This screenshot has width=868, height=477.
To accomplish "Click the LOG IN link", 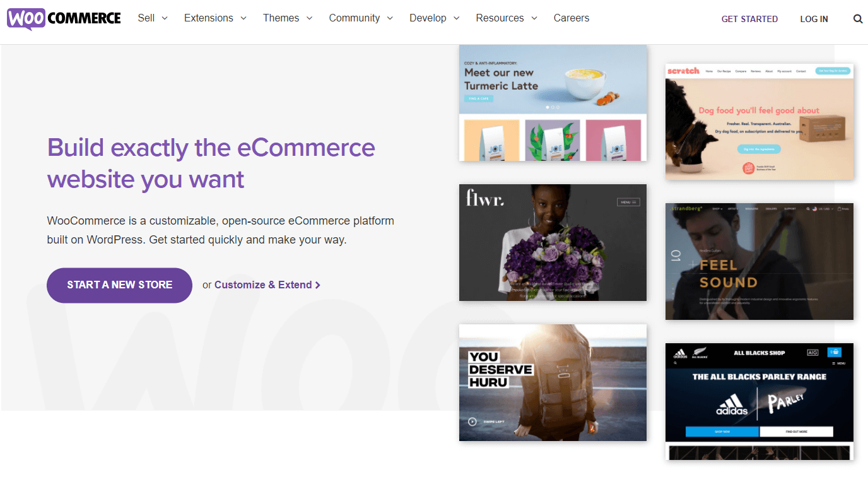I will tap(814, 19).
